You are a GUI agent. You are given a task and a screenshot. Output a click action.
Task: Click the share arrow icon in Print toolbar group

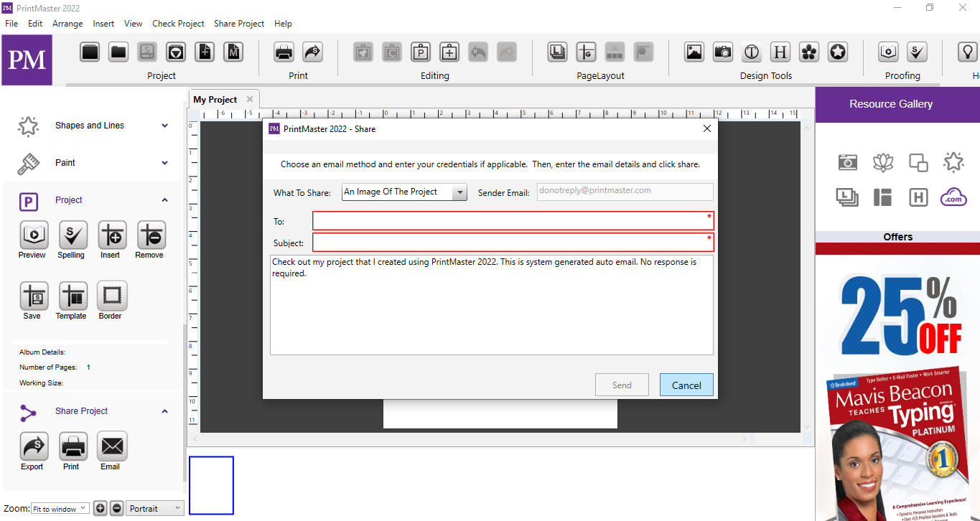[312, 52]
